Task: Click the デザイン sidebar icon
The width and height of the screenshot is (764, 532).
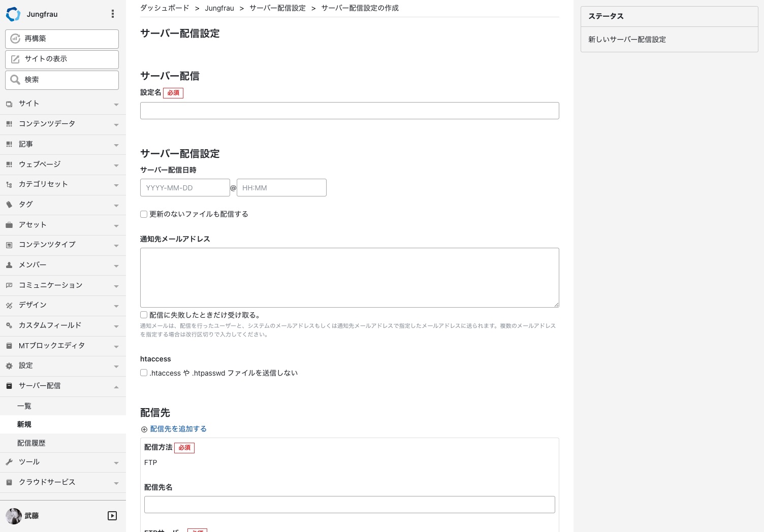Action: pyautogui.click(x=9, y=306)
